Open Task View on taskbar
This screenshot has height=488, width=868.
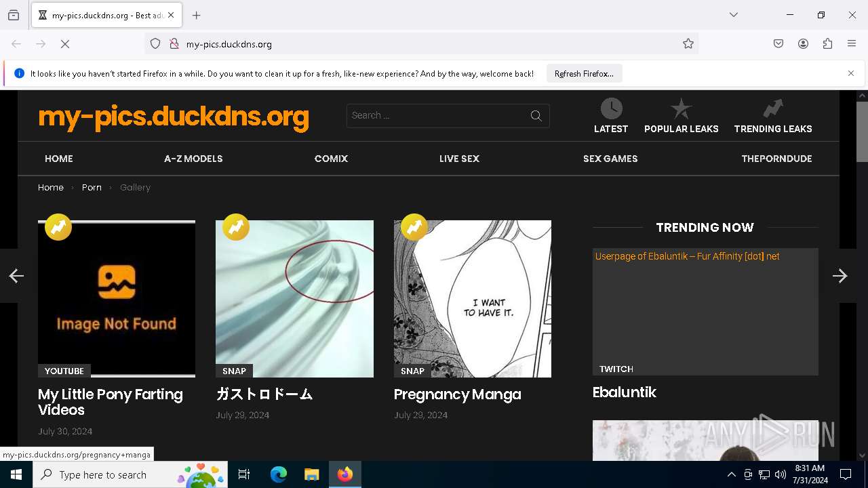click(x=244, y=474)
